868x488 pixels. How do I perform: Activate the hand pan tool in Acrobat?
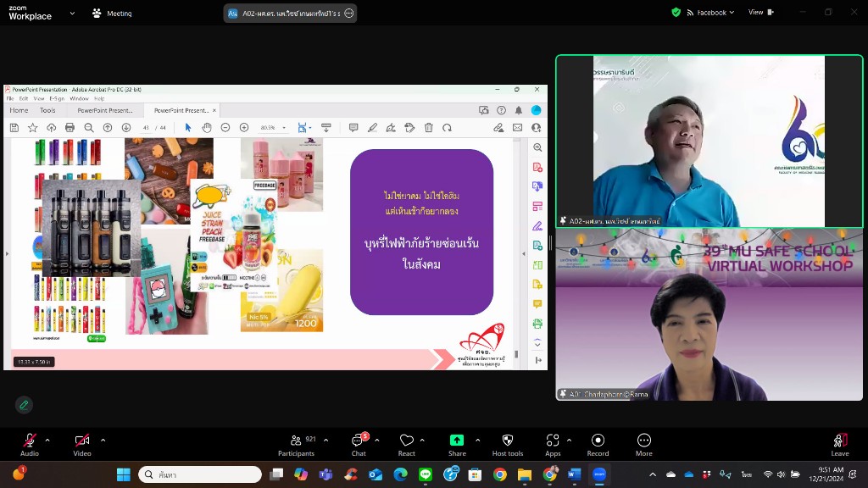(x=207, y=128)
